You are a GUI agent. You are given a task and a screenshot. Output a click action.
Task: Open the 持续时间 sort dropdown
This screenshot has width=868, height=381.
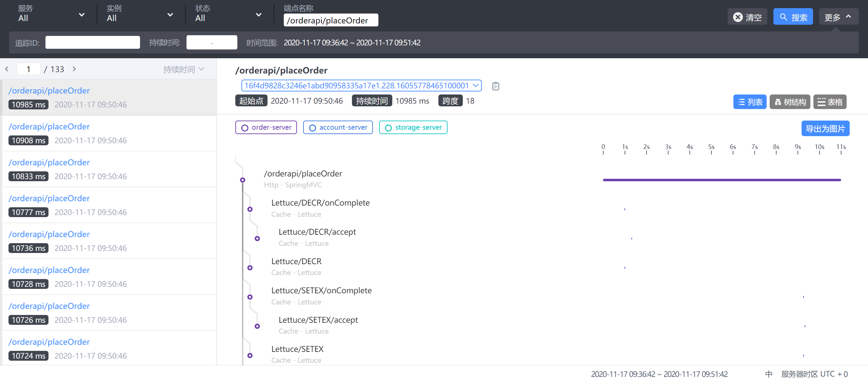[x=184, y=69]
